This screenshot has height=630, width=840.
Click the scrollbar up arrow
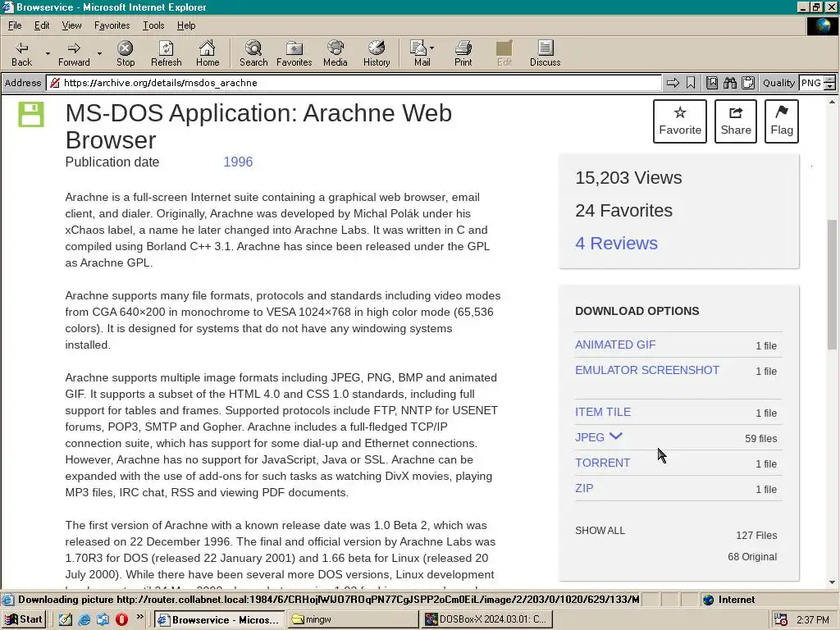tap(832, 102)
